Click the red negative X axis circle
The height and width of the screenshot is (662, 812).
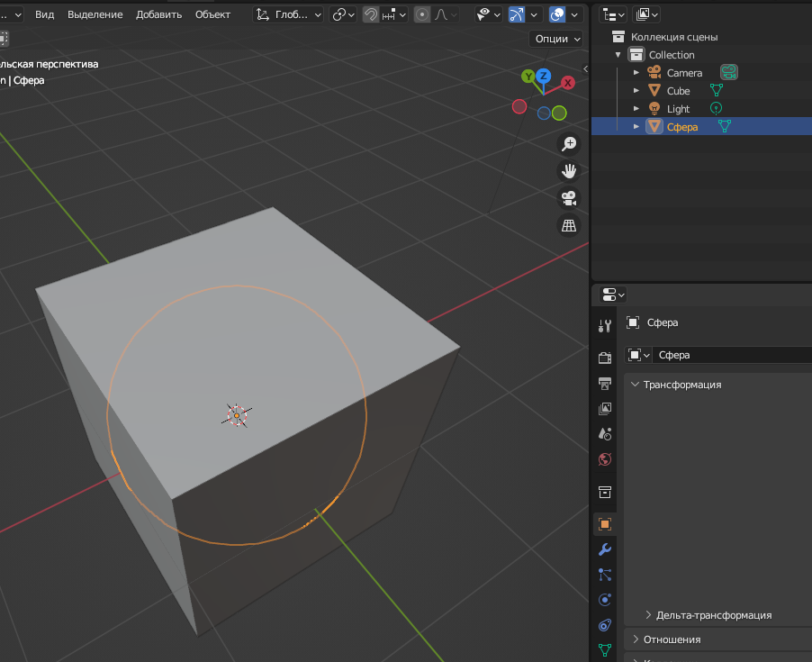519,106
